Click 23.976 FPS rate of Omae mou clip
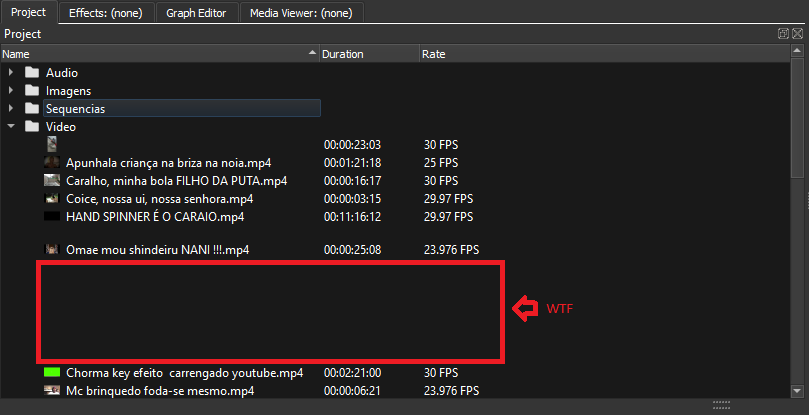The width and height of the screenshot is (809, 415). click(x=451, y=250)
